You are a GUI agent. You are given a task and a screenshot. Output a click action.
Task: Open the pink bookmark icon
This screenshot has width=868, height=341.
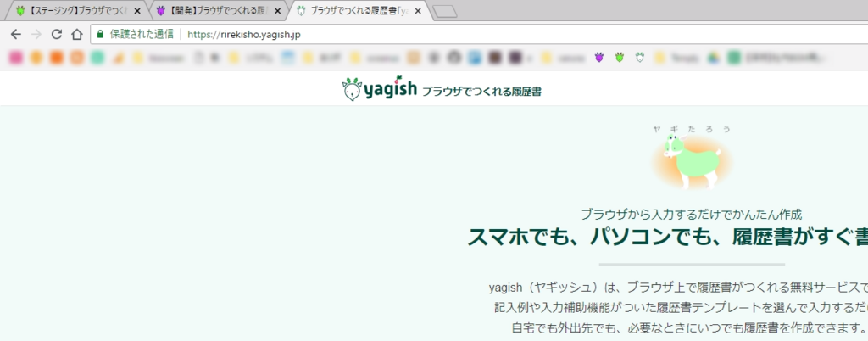(15, 57)
